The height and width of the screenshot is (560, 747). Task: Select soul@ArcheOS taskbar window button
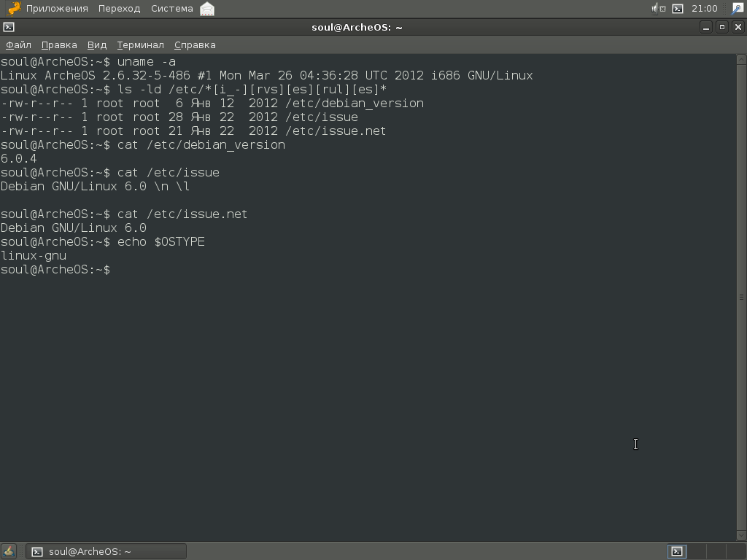[106, 551]
